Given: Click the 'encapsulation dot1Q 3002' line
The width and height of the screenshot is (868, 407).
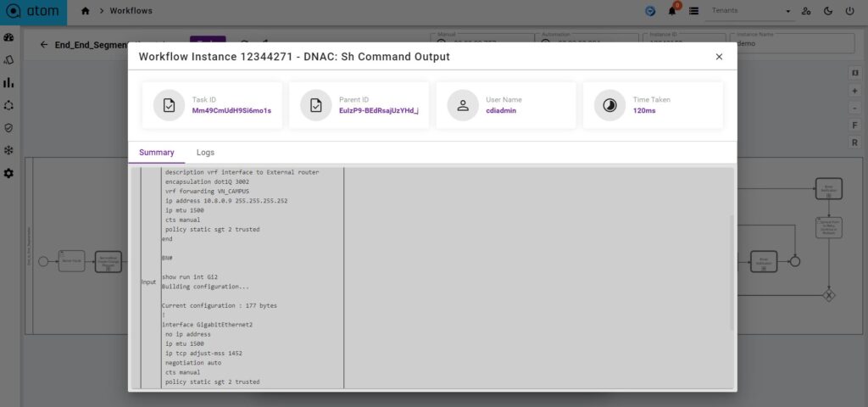Looking at the screenshot, I should point(207,181).
